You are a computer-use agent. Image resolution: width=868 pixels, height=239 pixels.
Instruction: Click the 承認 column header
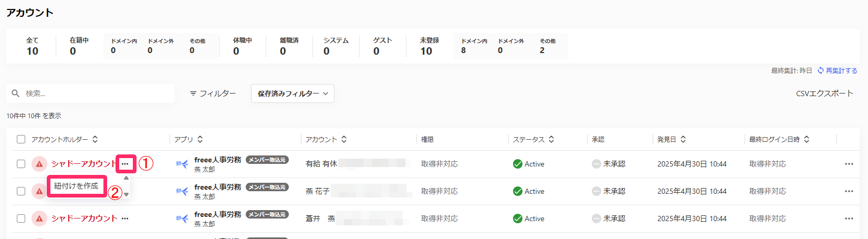[598, 139]
